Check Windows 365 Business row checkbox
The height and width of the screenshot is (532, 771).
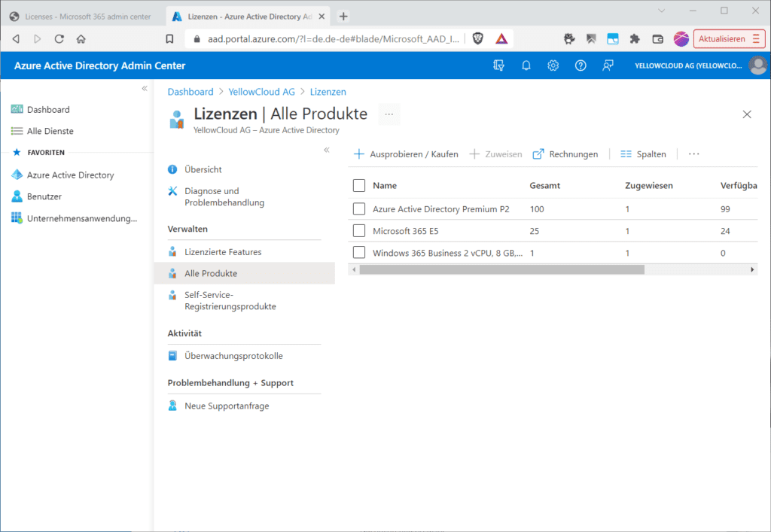(359, 253)
